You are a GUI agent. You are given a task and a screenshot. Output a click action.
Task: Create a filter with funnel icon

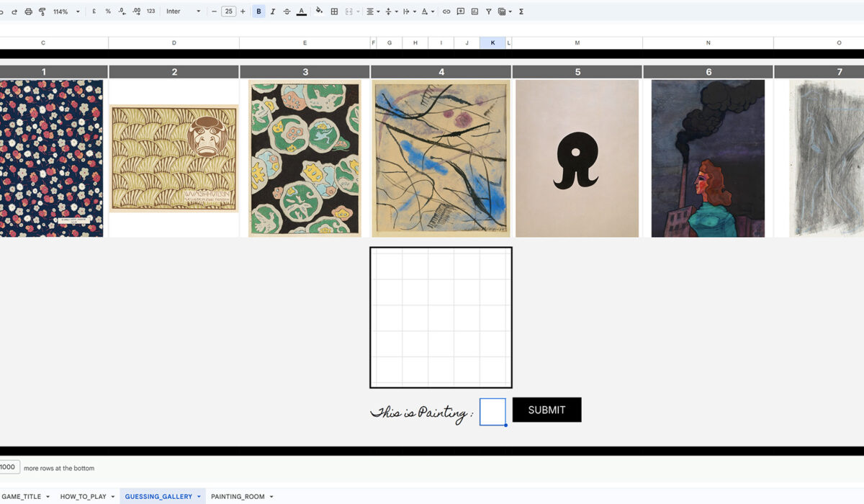point(489,12)
